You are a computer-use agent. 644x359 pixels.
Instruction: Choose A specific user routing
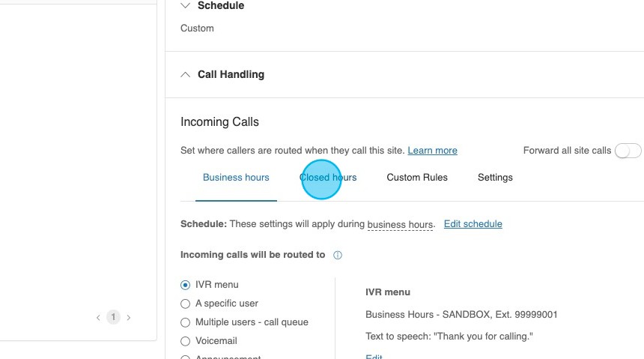(x=186, y=304)
